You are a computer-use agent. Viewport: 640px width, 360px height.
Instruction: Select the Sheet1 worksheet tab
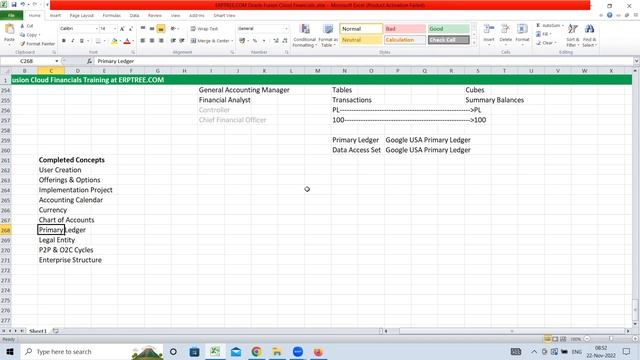click(38, 331)
